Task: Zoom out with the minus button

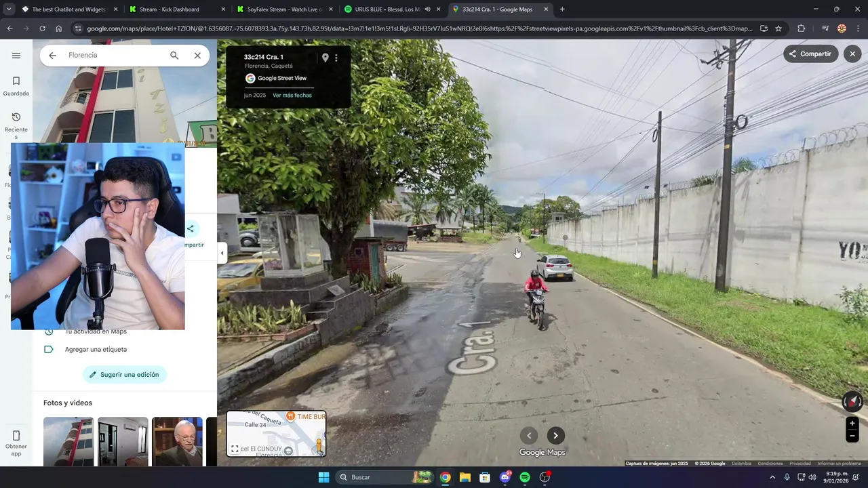Action: click(x=852, y=436)
